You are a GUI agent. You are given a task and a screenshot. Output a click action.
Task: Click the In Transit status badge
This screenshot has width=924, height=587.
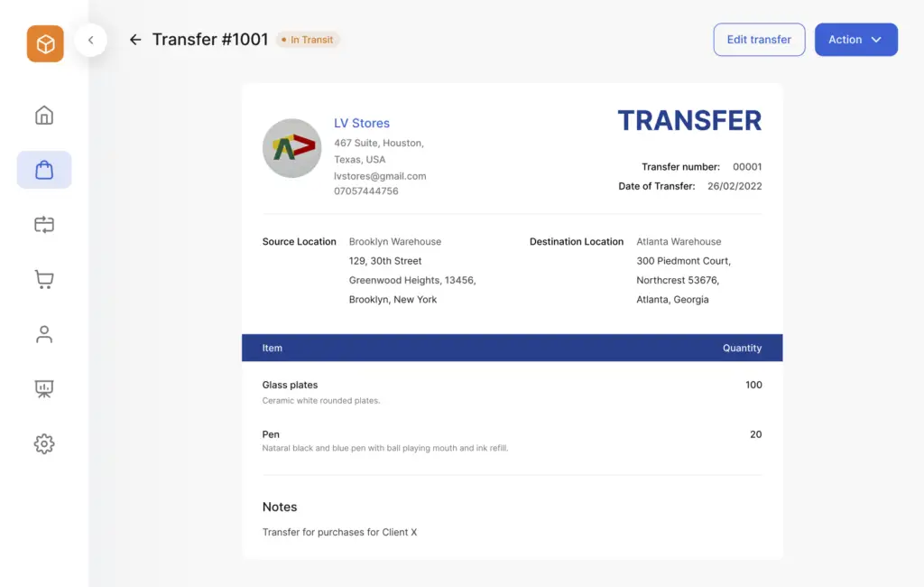click(x=308, y=40)
